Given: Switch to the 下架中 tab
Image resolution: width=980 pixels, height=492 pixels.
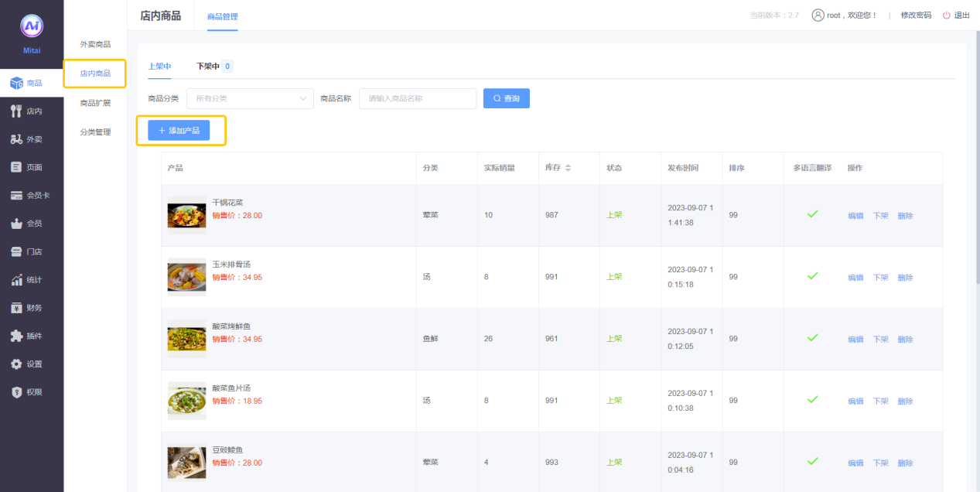Looking at the screenshot, I should (x=208, y=67).
